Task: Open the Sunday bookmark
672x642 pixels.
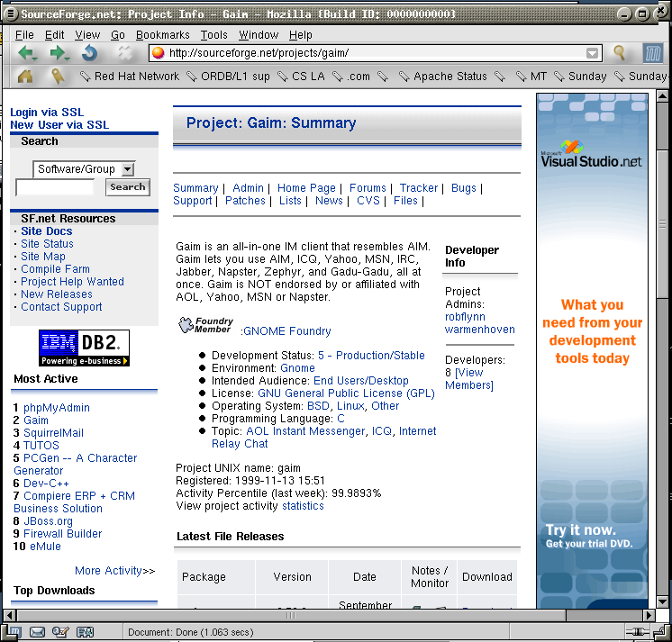Action: (581, 77)
